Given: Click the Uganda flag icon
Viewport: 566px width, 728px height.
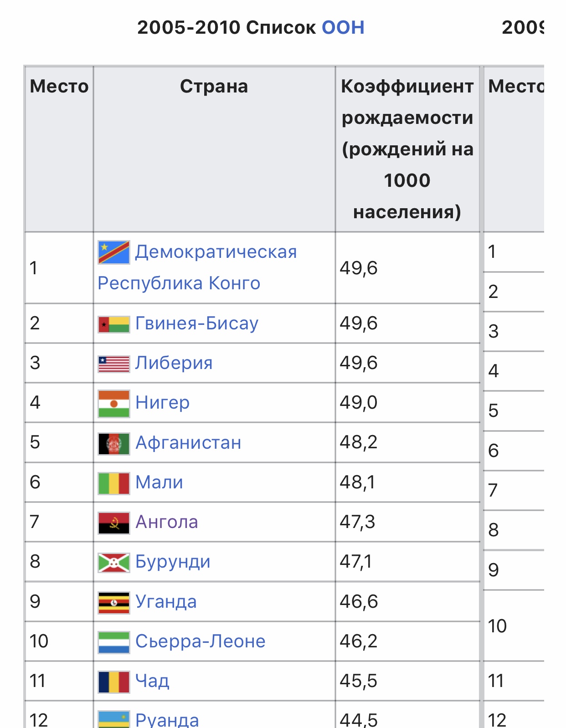Looking at the screenshot, I should pyautogui.click(x=114, y=602).
